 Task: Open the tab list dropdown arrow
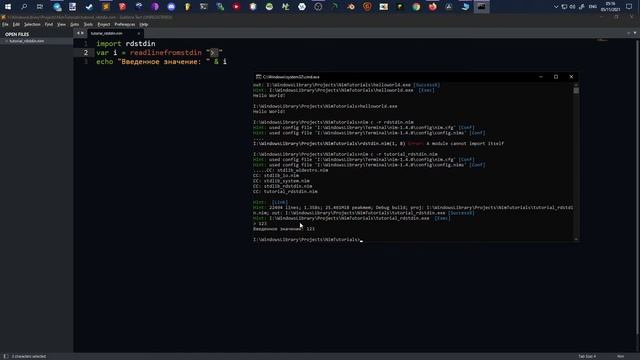[635, 33]
